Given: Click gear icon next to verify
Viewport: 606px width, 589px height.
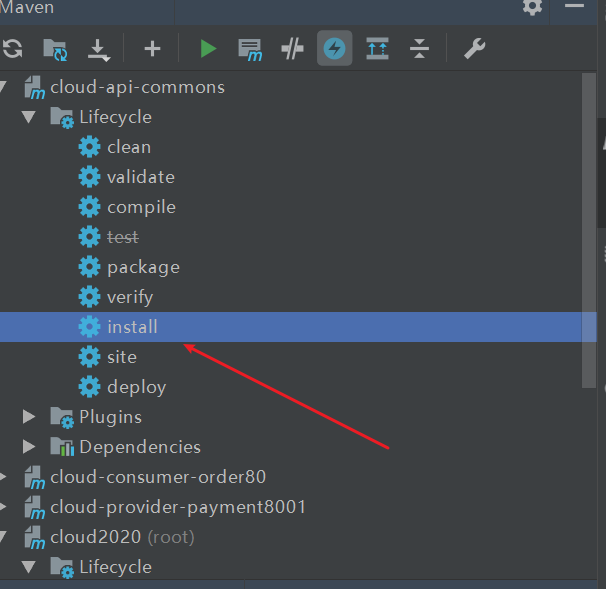Looking at the screenshot, I should (89, 297).
